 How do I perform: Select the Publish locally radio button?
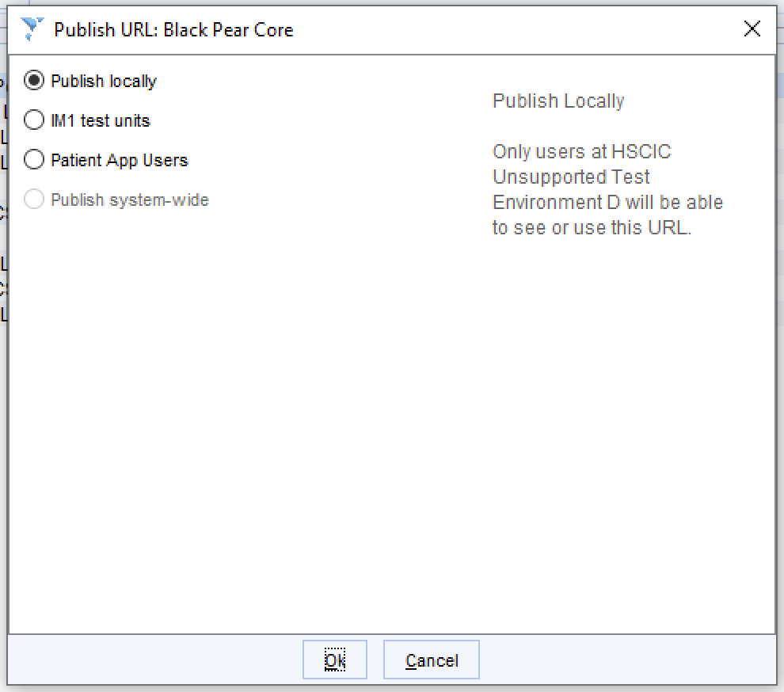point(34,81)
